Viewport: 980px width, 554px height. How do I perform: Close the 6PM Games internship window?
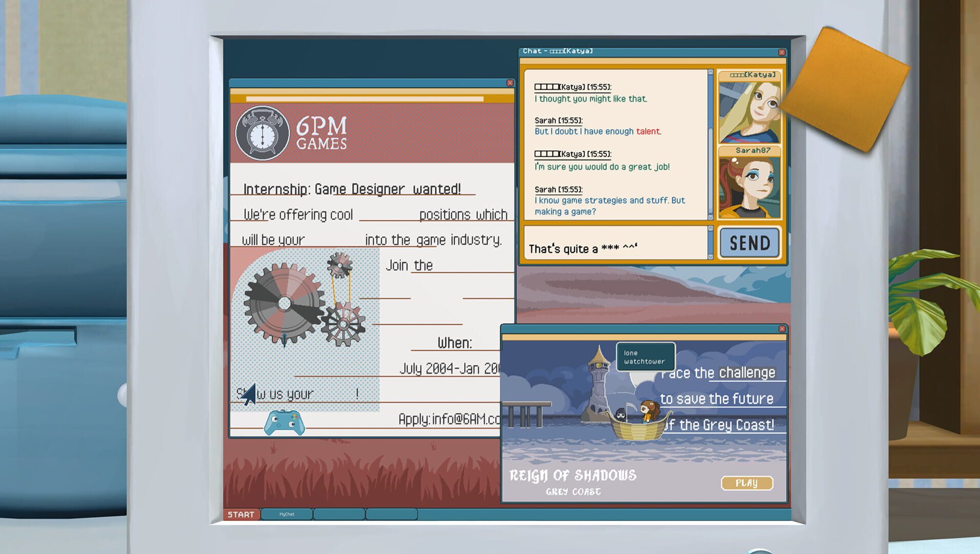[510, 83]
